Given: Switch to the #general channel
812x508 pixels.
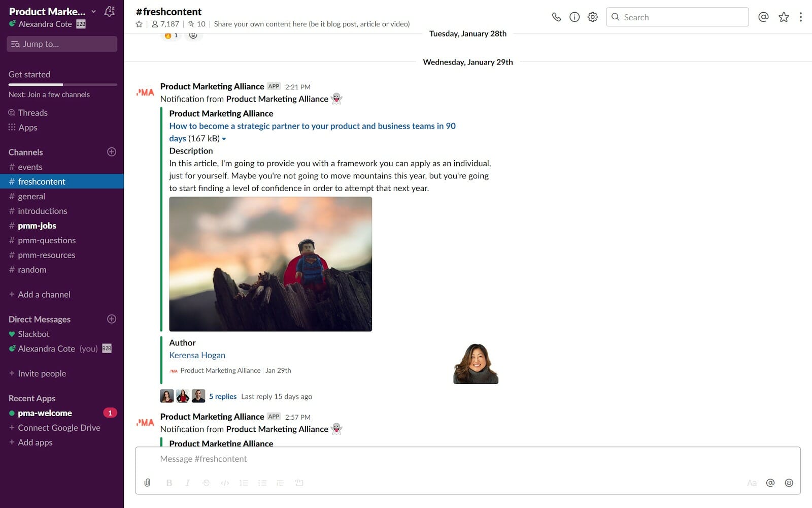Looking at the screenshot, I should [x=32, y=196].
